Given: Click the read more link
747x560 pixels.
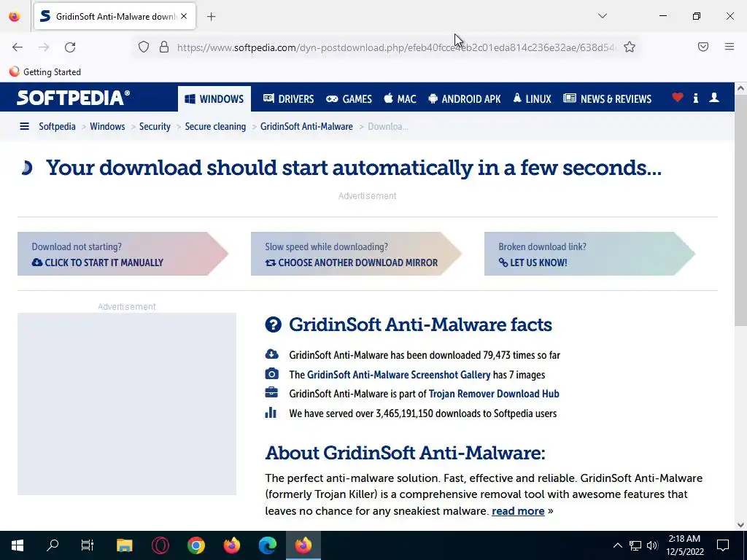Looking at the screenshot, I should click(518, 511).
